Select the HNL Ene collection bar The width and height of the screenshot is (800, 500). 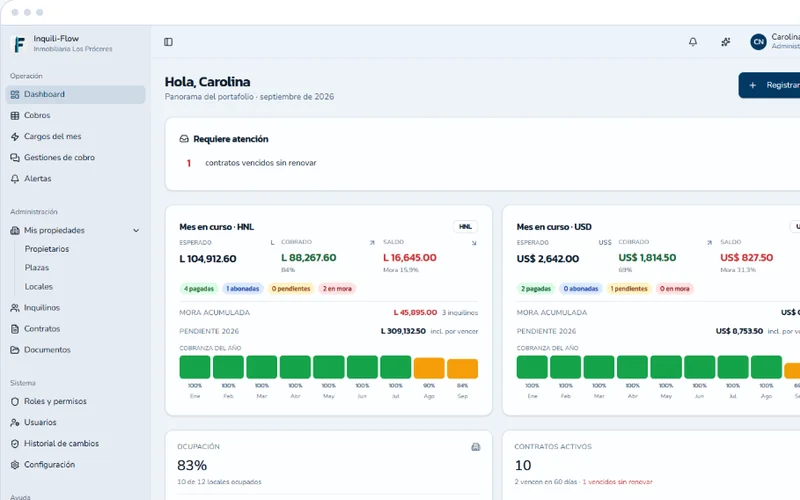click(x=195, y=367)
